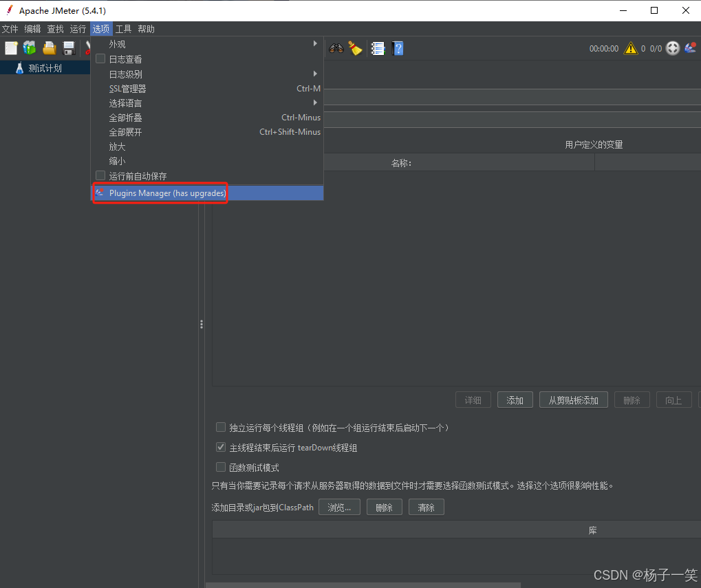Select the 测试计划 tree node

[45, 68]
